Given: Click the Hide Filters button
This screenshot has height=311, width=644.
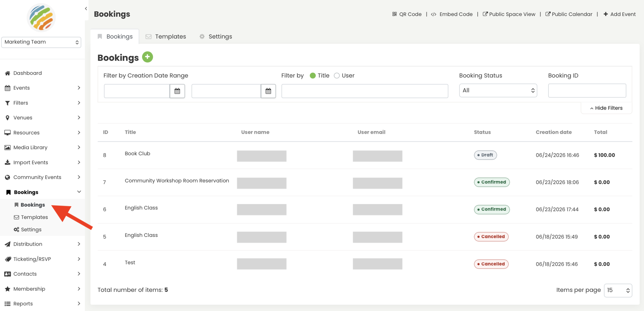Looking at the screenshot, I should click(x=606, y=108).
